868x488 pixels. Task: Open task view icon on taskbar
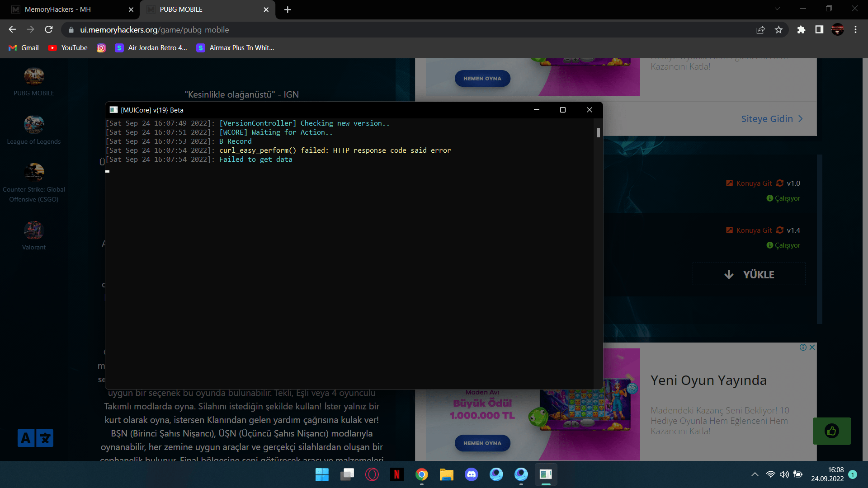pos(347,474)
